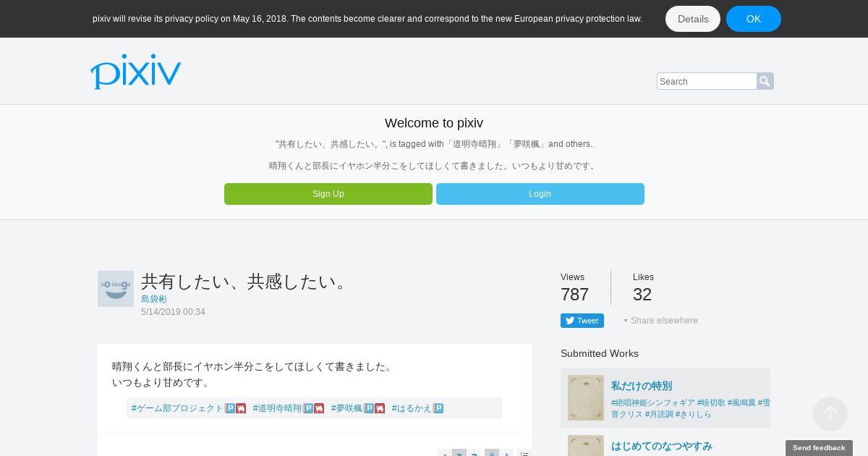Focus the Search input field
The image size is (868, 456).
(x=707, y=81)
